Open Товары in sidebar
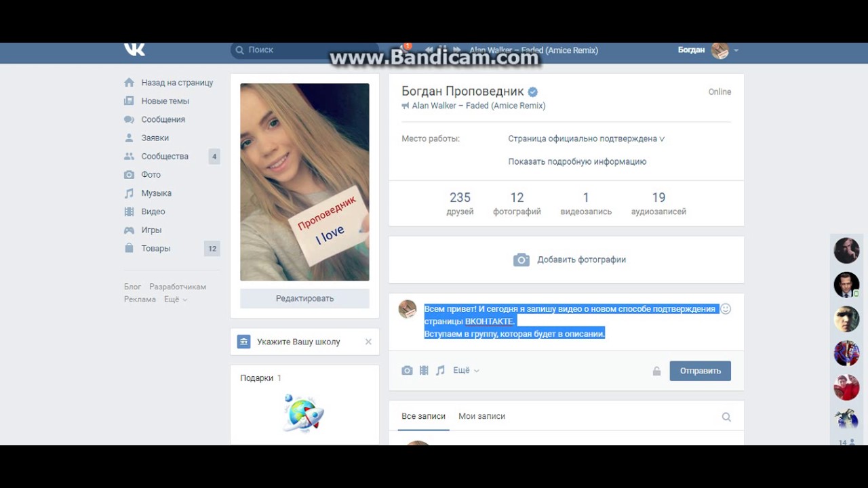 156,248
